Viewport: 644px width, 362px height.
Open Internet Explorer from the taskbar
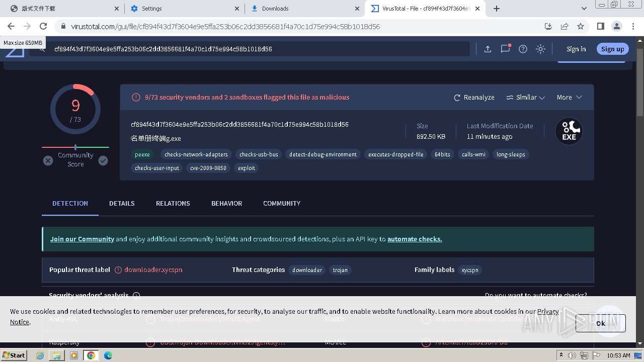40,355
